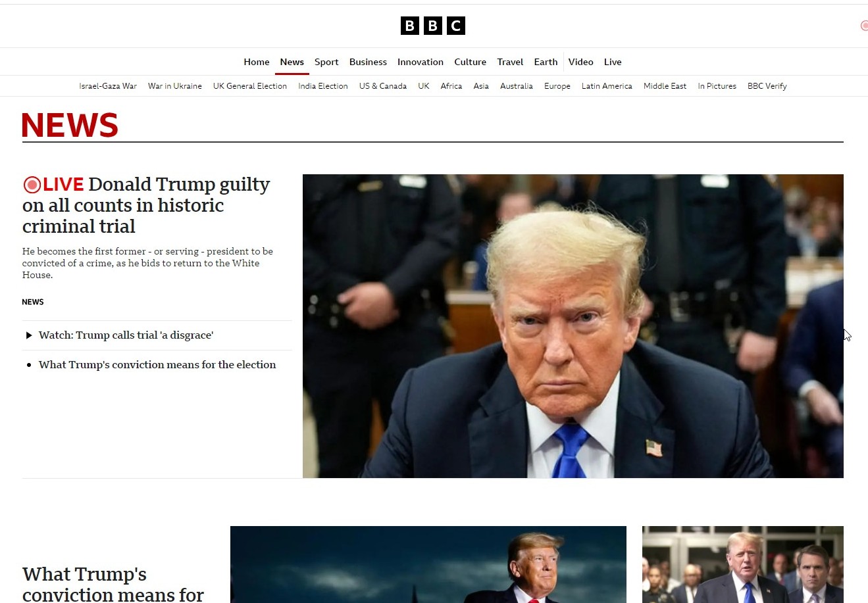Switch to the Video tab

580,62
